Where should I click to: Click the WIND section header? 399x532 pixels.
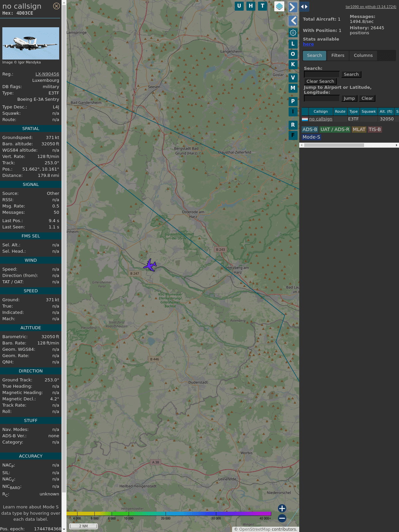[31, 260]
